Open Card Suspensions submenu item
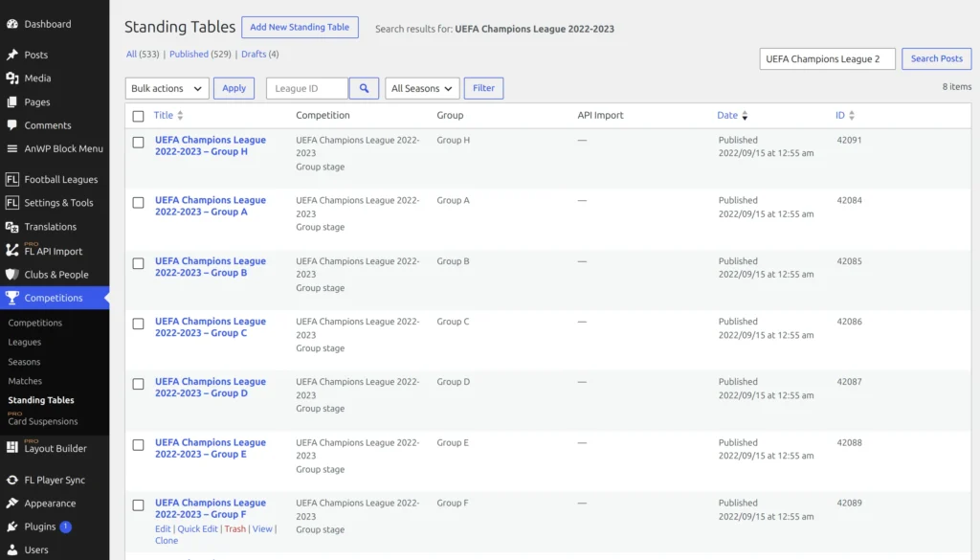Viewport: 980px width, 560px height. (x=42, y=421)
